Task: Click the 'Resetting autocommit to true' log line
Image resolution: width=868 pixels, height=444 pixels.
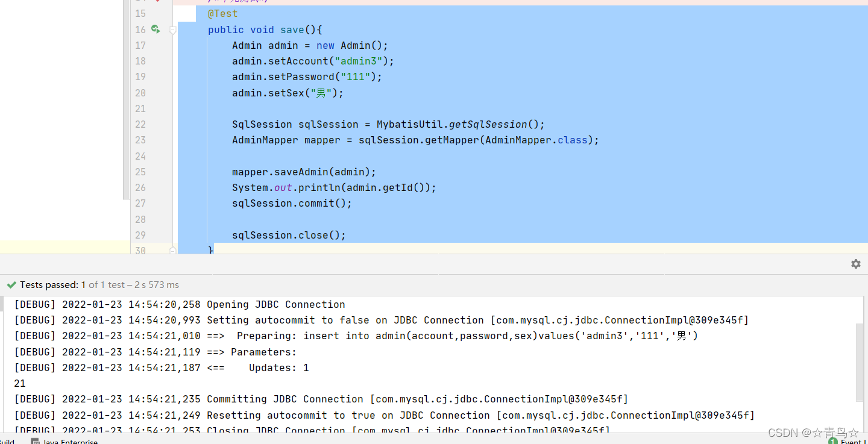Action: point(385,415)
